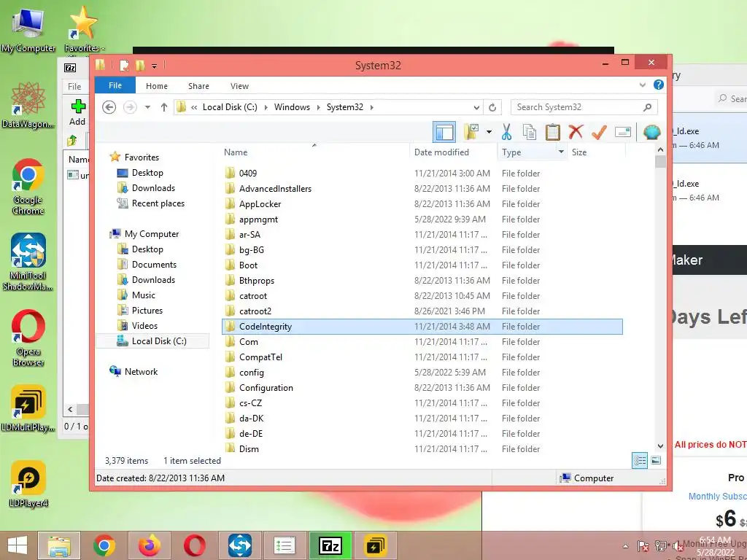Sort by the Size column header

click(579, 152)
